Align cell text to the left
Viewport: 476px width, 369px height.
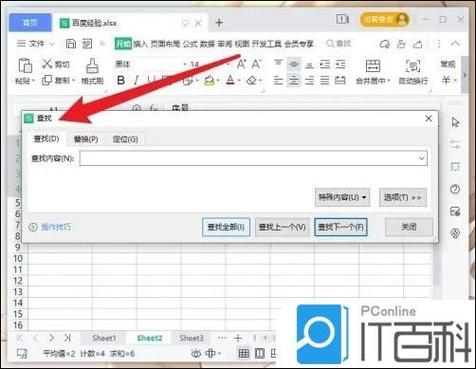(x=278, y=80)
